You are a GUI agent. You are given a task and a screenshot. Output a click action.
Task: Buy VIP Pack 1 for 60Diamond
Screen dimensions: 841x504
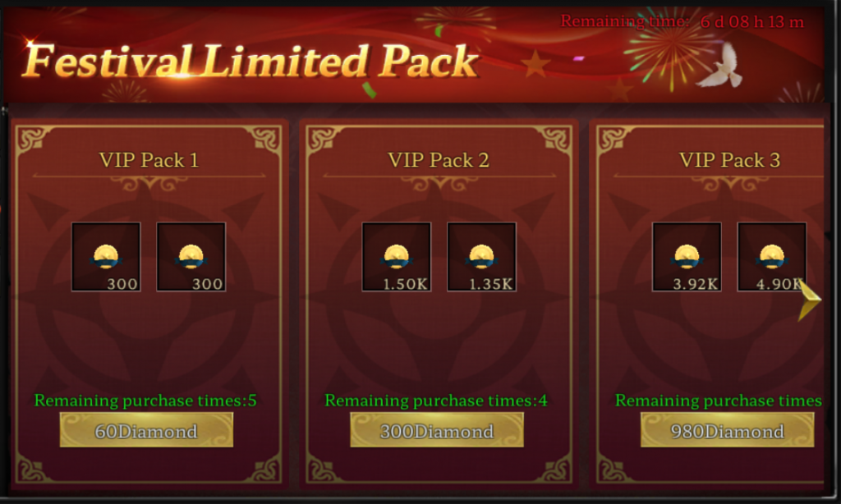click(x=146, y=430)
